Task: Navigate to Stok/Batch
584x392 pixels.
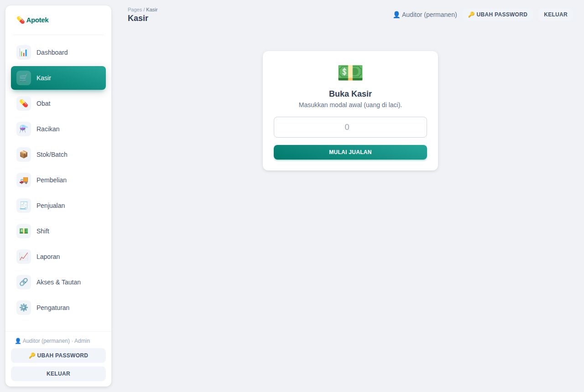Action: point(58,155)
